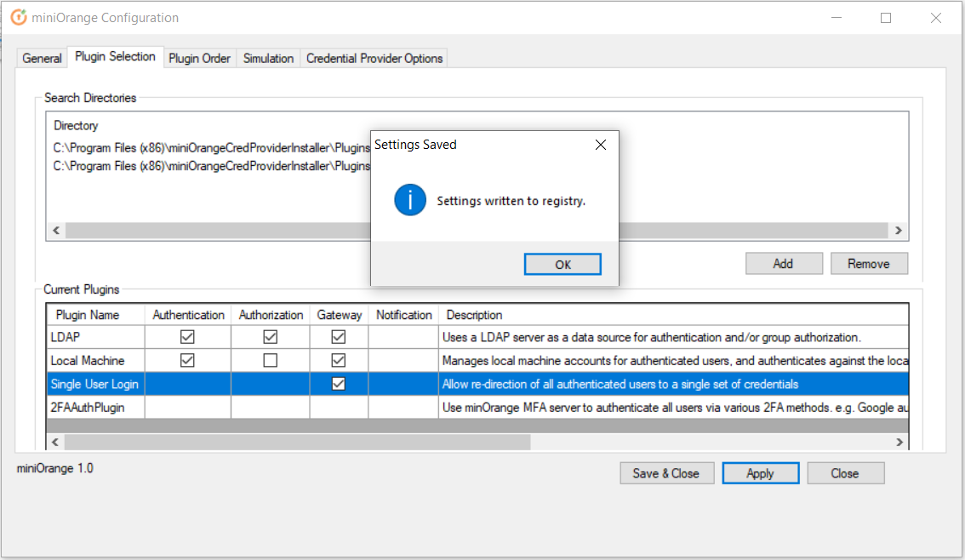Select the Local Machine plugin name
Image resolution: width=965 pixels, height=560 pixels.
point(88,361)
